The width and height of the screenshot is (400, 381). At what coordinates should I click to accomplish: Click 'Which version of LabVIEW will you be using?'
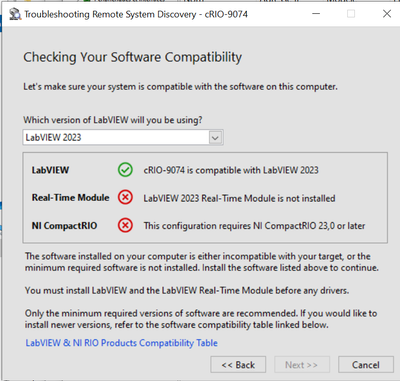tap(113, 120)
